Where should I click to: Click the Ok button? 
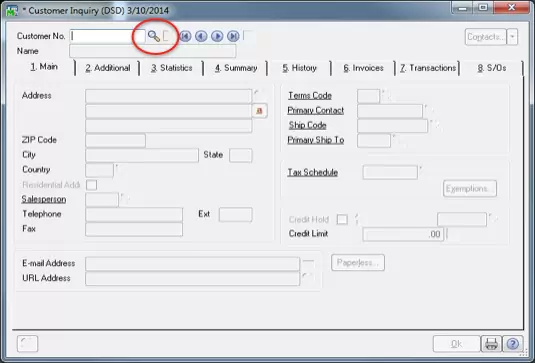[457, 344]
